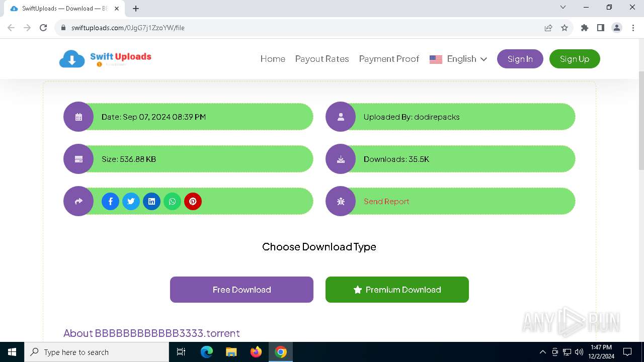Open Task View on taskbar
This screenshot has width=644, height=362.
182,352
